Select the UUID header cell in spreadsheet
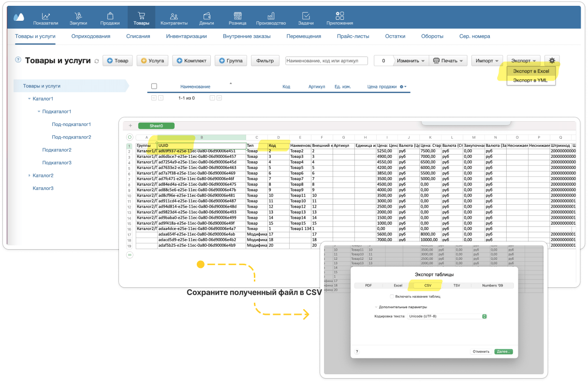 coord(202,145)
